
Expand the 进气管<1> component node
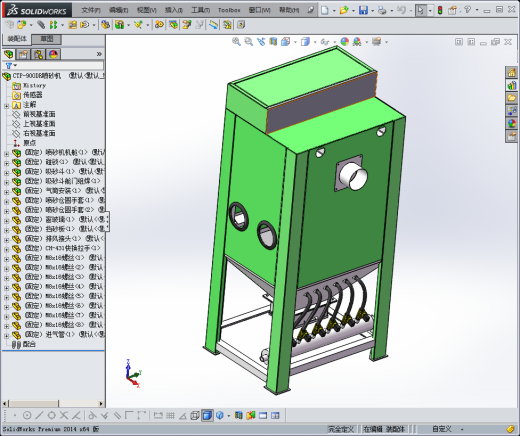click(x=6, y=335)
